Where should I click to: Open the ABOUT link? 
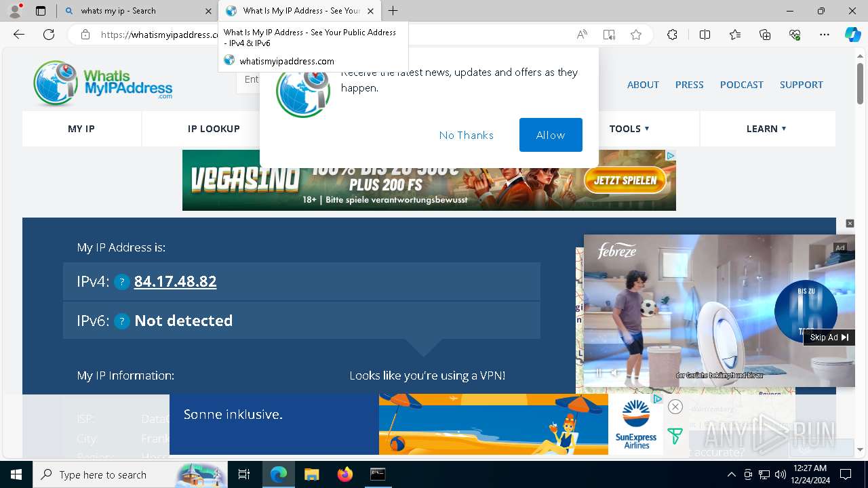pos(643,85)
